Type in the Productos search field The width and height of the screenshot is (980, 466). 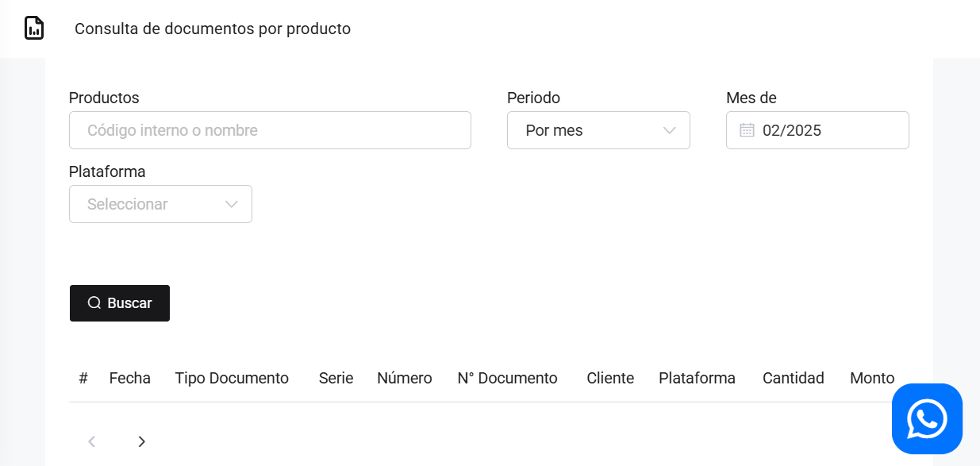pos(270,130)
